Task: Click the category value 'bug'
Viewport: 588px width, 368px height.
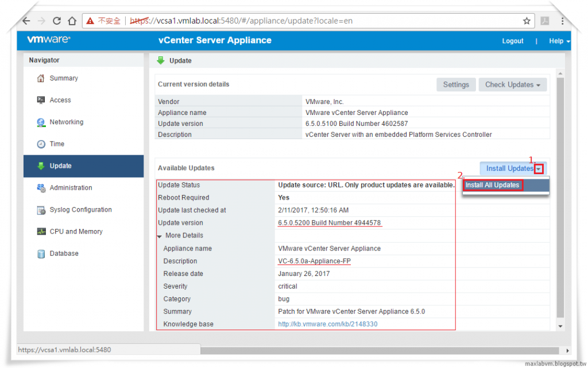Action: [284, 299]
